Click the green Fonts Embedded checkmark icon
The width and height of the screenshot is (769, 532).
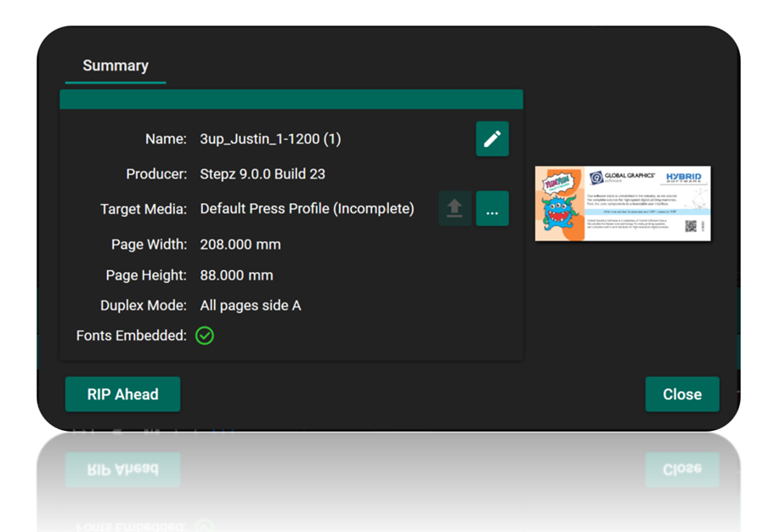point(205,336)
